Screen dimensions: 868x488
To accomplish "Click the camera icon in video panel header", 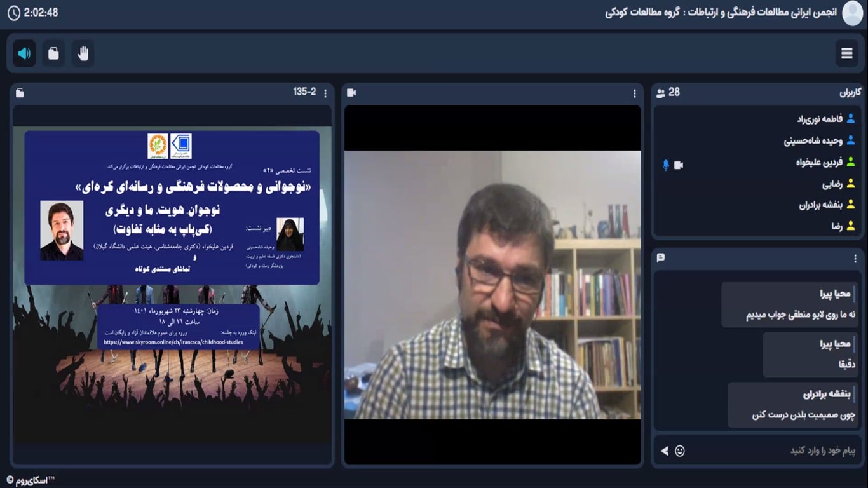I will pyautogui.click(x=351, y=93).
